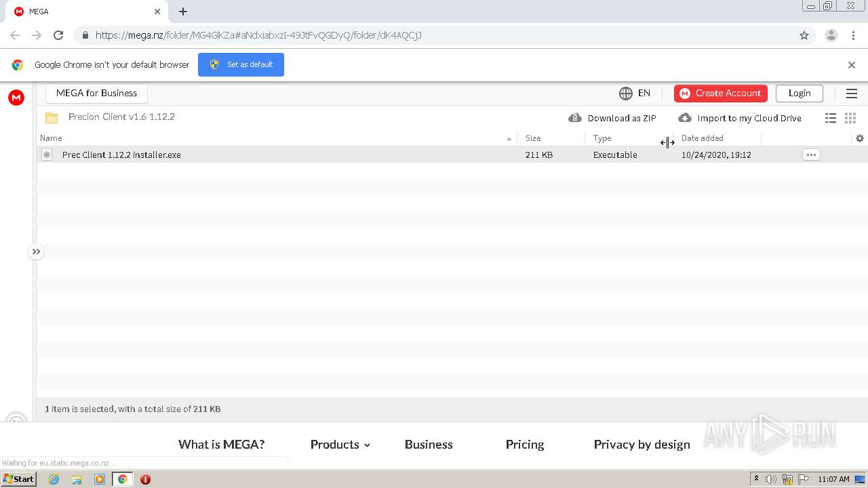The height and width of the screenshot is (488, 868).
Task: Launch Internet Explorer from taskbar
Action: pyautogui.click(x=54, y=479)
